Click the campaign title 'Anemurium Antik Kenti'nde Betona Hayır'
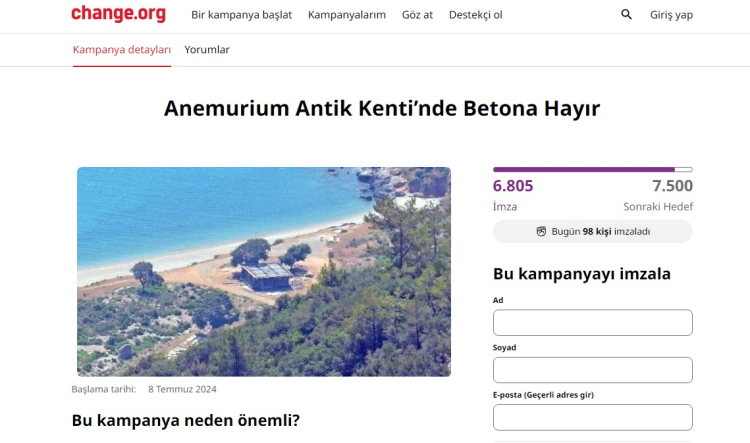This screenshot has width=750, height=443. (382, 108)
